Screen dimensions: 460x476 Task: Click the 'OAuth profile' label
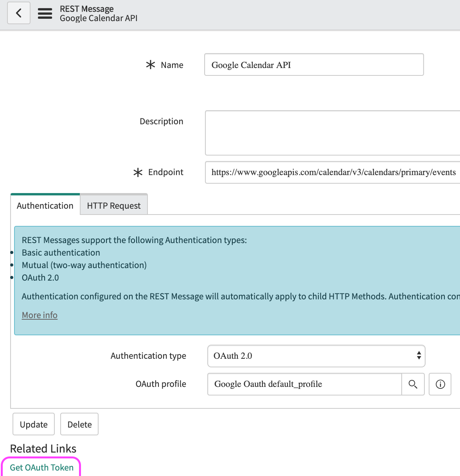pos(161,384)
